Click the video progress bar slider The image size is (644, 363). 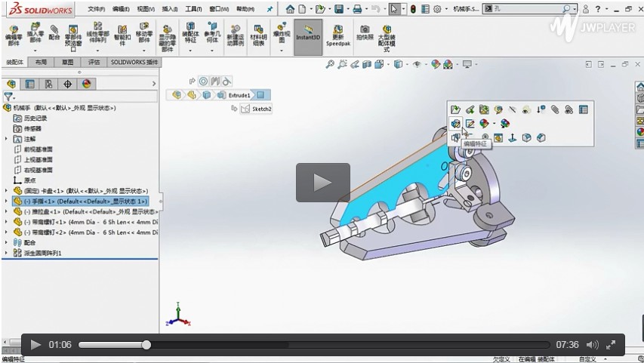[x=146, y=345]
